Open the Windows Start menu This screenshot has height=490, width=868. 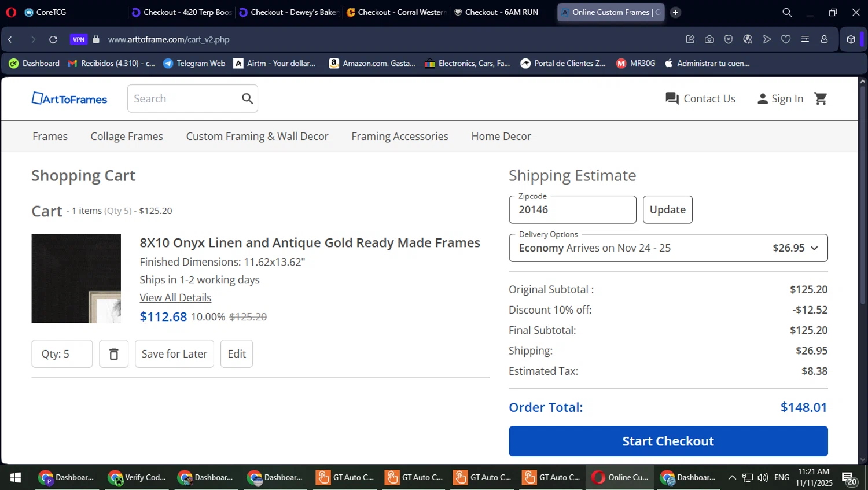(16, 477)
